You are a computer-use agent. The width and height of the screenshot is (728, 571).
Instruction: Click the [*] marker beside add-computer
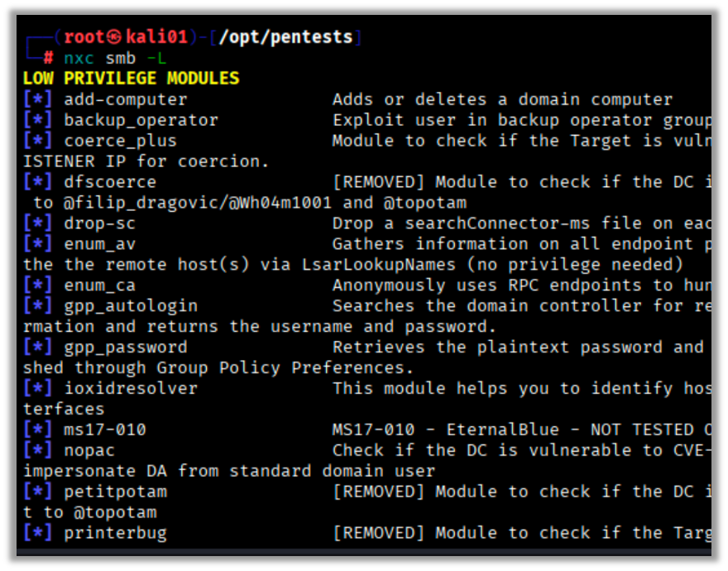(x=38, y=99)
